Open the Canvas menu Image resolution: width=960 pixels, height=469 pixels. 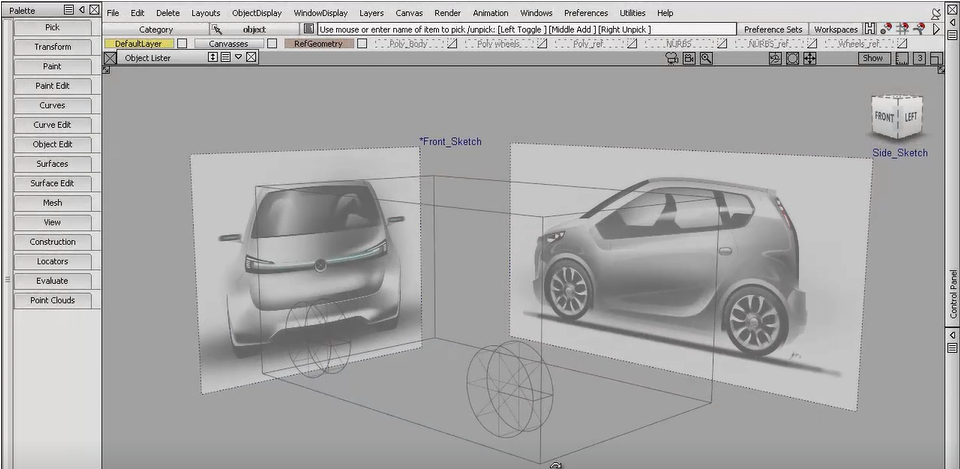(x=408, y=13)
